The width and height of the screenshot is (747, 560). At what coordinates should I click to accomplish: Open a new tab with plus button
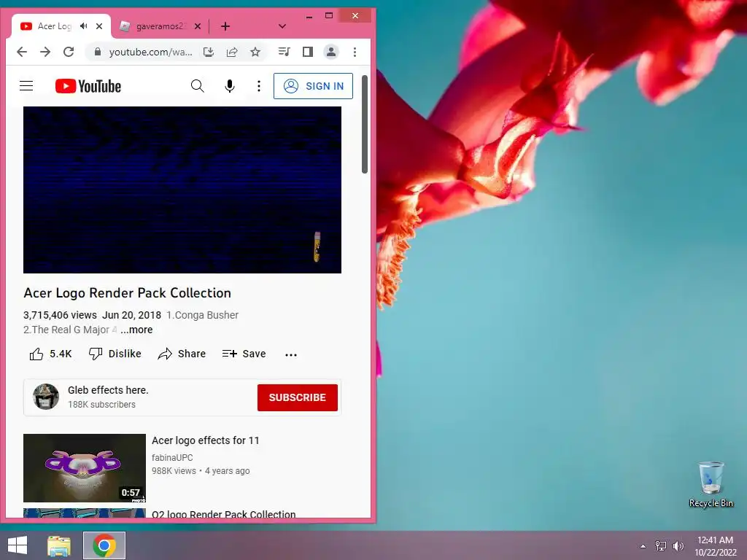pyautogui.click(x=225, y=26)
